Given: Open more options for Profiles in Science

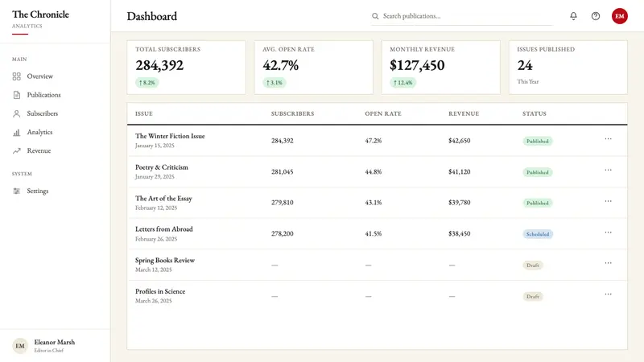Looking at the screenshot, I should pyautogui.click(x=608, y=294).
